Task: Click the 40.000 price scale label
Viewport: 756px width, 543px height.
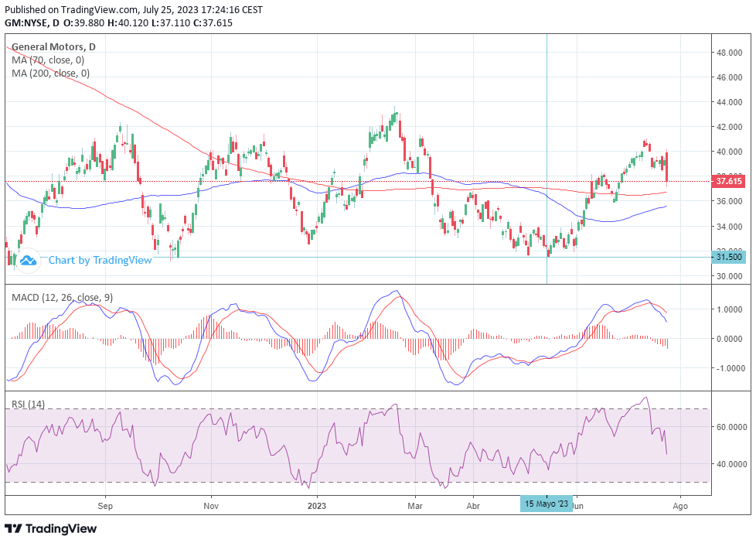Action: [x=729, y=152]
